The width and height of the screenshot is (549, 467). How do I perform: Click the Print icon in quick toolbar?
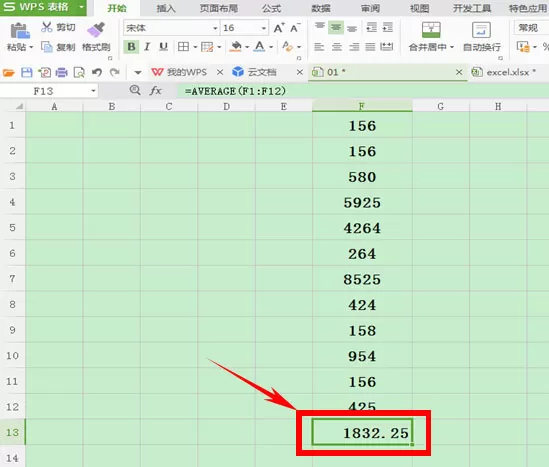coord(61,72)
